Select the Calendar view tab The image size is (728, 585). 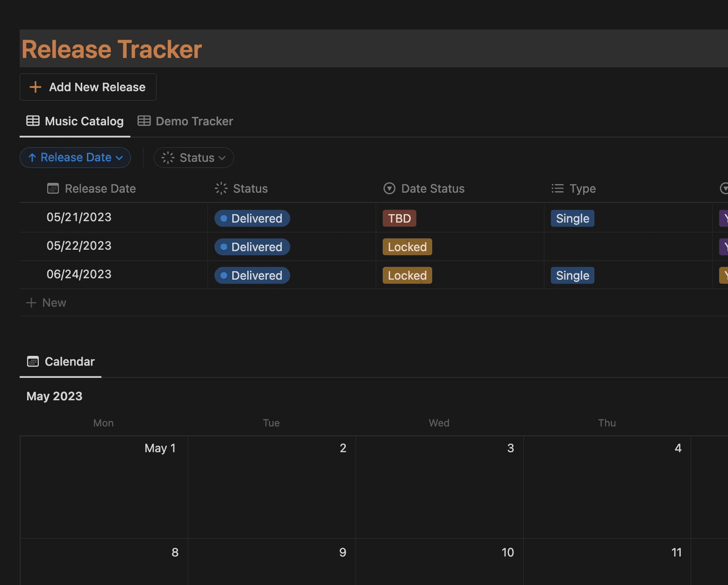pyautogui.click(x=60, y=361)
